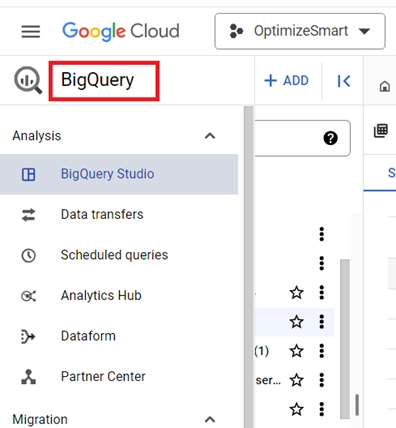Click the explorer search input field

point(302,138)
